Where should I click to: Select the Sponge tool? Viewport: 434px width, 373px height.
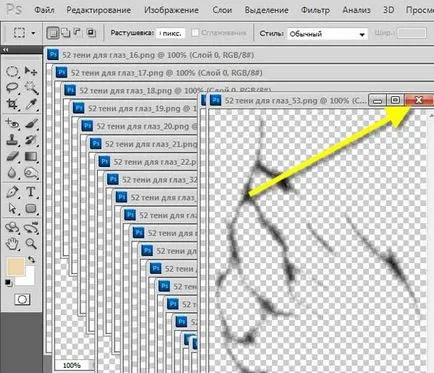(31, 173)
